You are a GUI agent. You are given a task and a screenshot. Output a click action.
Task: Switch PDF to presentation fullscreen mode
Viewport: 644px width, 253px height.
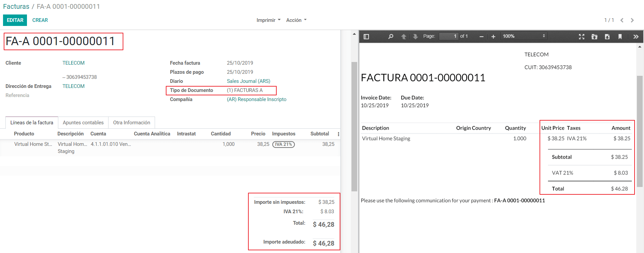pyautogui.click(x=581, y=36)
